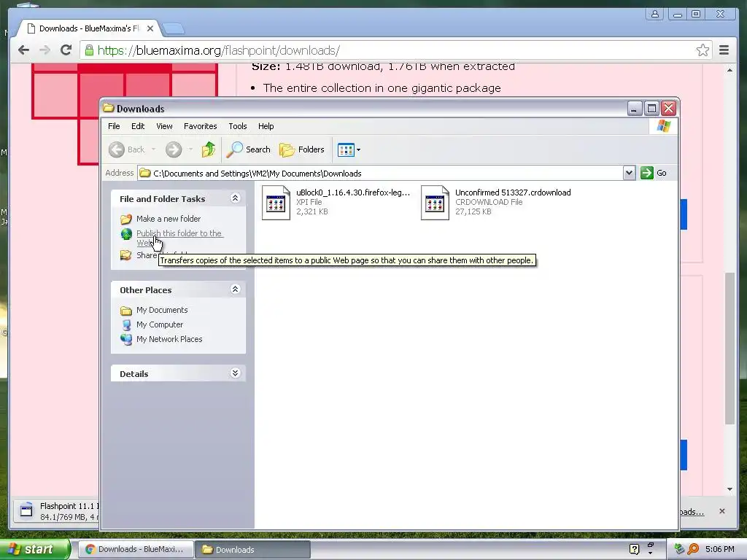The width and height of the screenshot is (747, 560).
Task: Open the Help menu
Action: [266, 126]
